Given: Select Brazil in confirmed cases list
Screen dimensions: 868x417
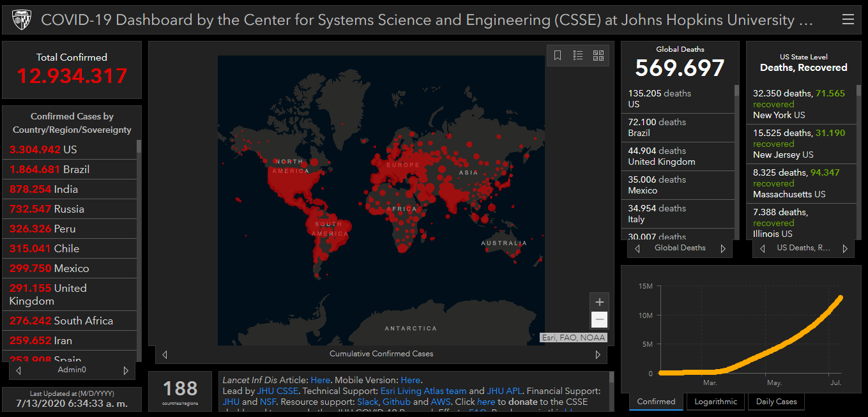Looking at the screenshot, I should (70, 169).
